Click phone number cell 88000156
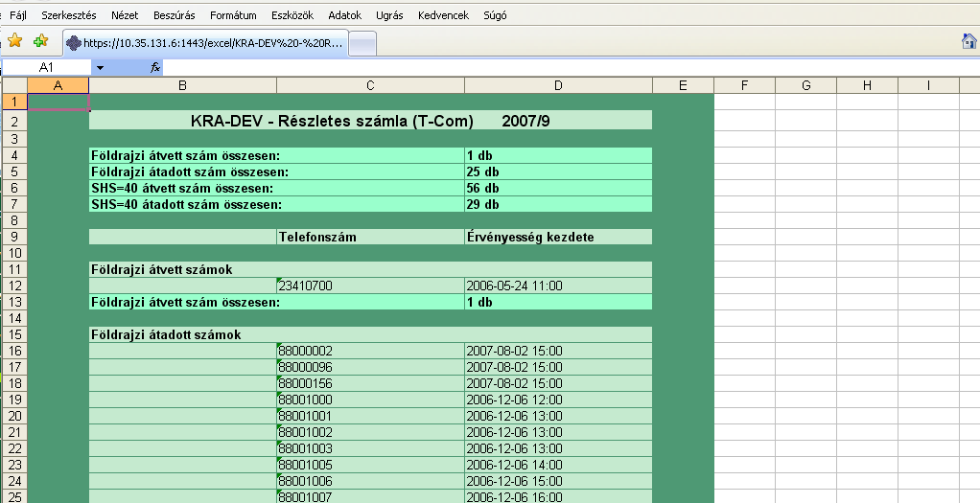Image resolution: width=980 pixels, height=503 pixels. 370,383
